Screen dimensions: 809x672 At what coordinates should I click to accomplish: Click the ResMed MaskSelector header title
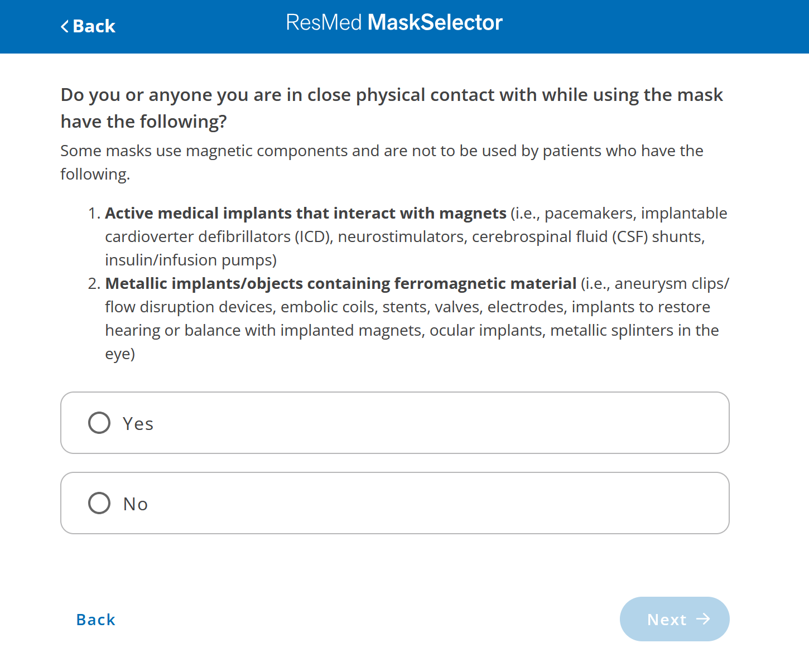pyautogui.click(x=394, y=22)
